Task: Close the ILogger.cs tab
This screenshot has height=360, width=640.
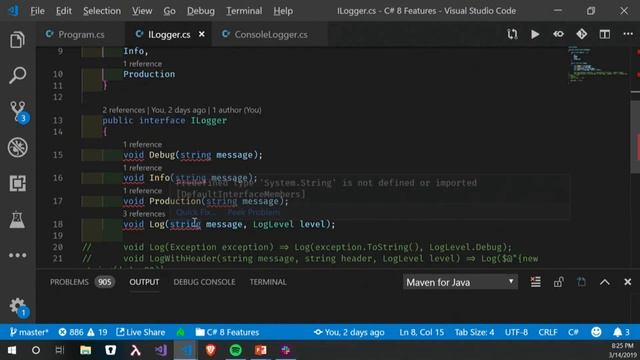Action: [x=202, y=34]
